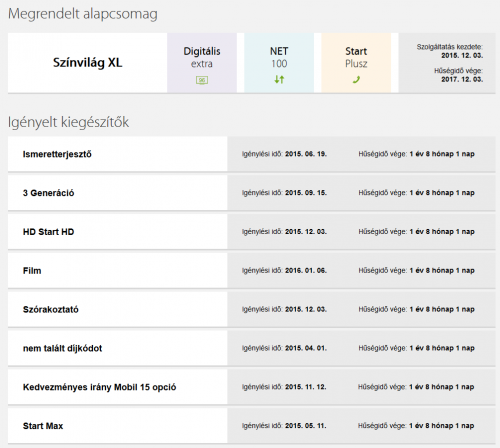
Task: Click the phone icon under Start Plusz
Action: click(x=356, y=80)
